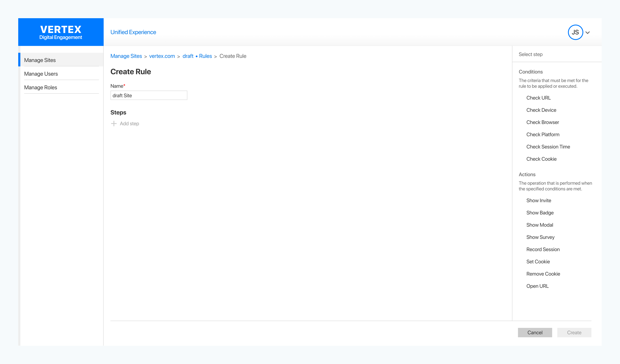Pick the Remove Cookie action
This screenshot has height=364, width=620.
(x=543, y=274)
